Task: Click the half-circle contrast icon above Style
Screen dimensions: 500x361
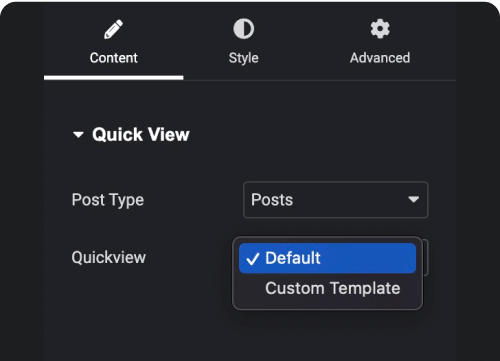Action: click(x=244, y=29)
